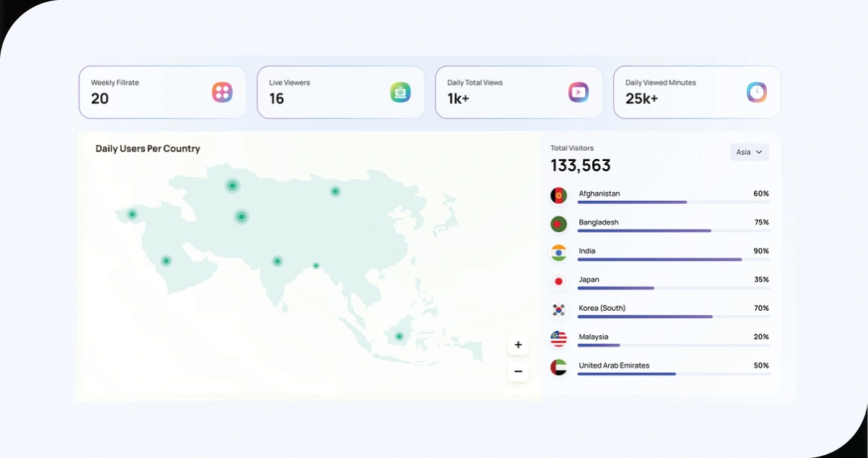This screenshot has height=458, width=868.
Task: Click the Korea (South) country label
Action: [602, 308]
